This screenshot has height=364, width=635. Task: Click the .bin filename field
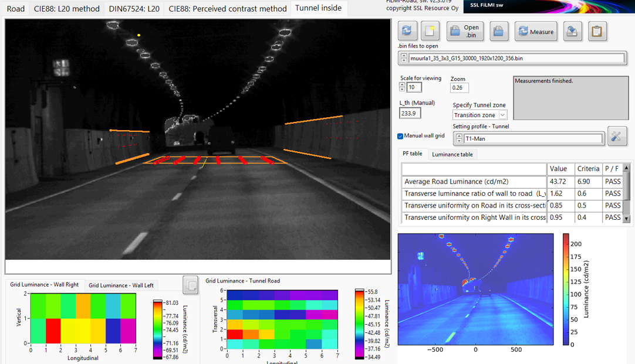pyautogui.click(x=516, y=58)
